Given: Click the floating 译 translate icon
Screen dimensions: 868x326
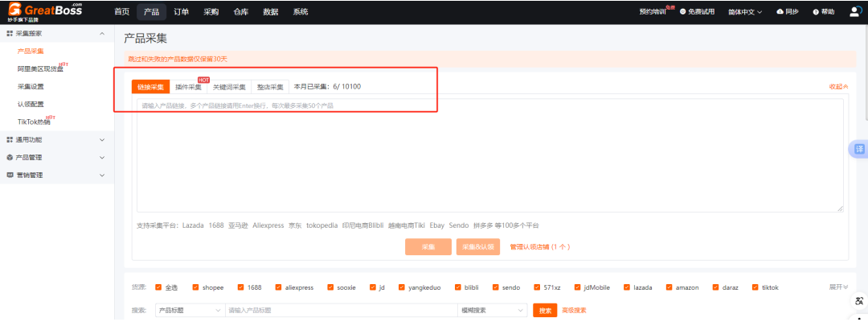Looking at the screenshot, I should coord(859,149).
